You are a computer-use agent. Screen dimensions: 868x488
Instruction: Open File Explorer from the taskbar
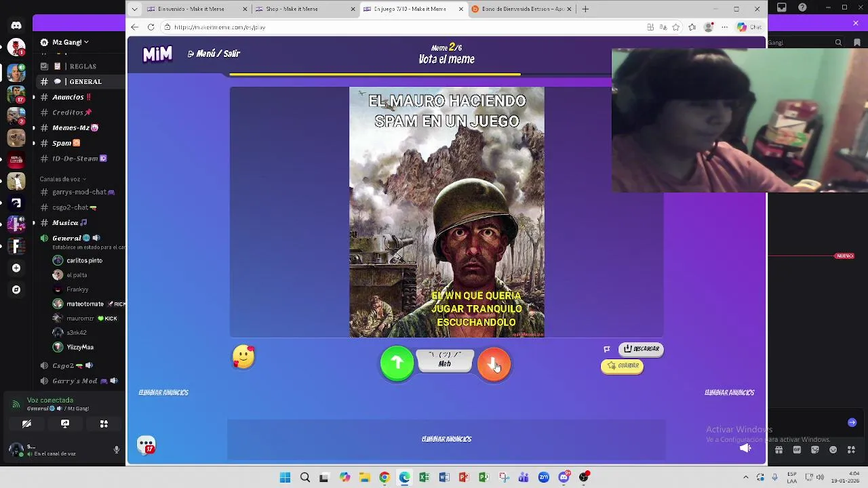coord(364,478)
